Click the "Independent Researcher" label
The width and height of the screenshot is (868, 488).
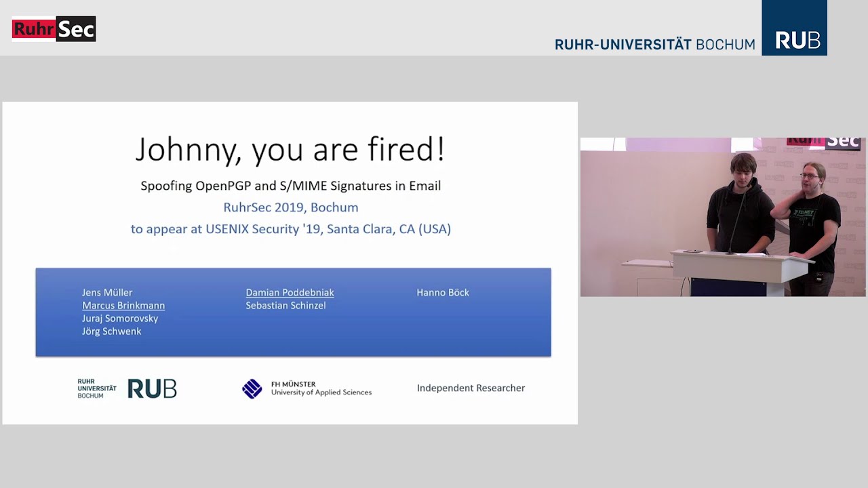[x=471, y=388]
